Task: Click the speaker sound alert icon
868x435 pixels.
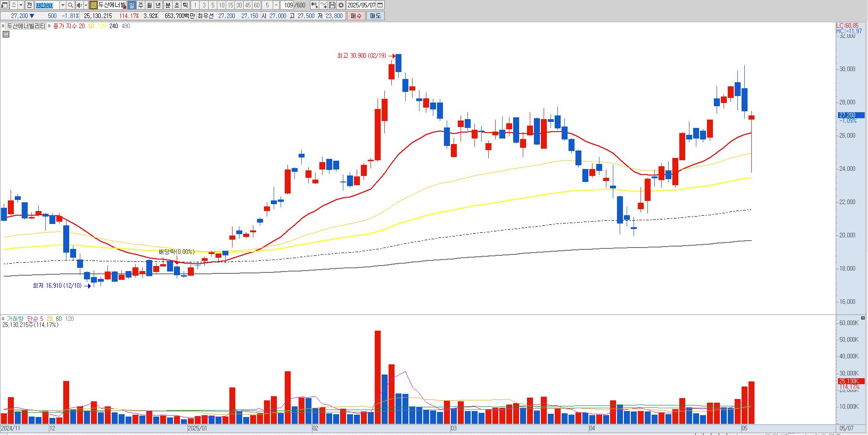Action: tap(79, 5)
